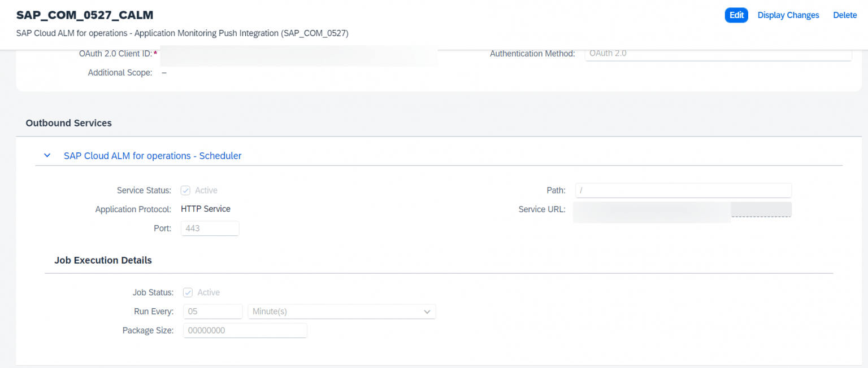
Task: Click the Edit button
Action: 736,15
